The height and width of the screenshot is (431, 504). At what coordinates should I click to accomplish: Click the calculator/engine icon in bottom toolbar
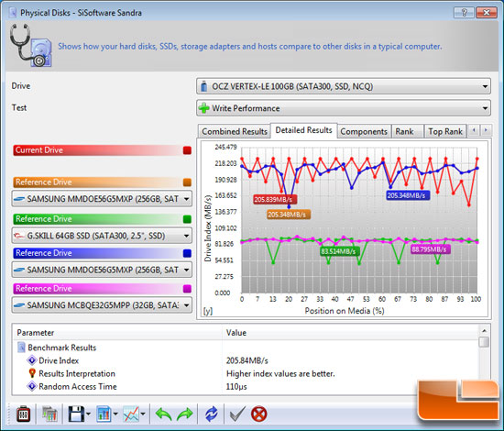tap(24, 414)
